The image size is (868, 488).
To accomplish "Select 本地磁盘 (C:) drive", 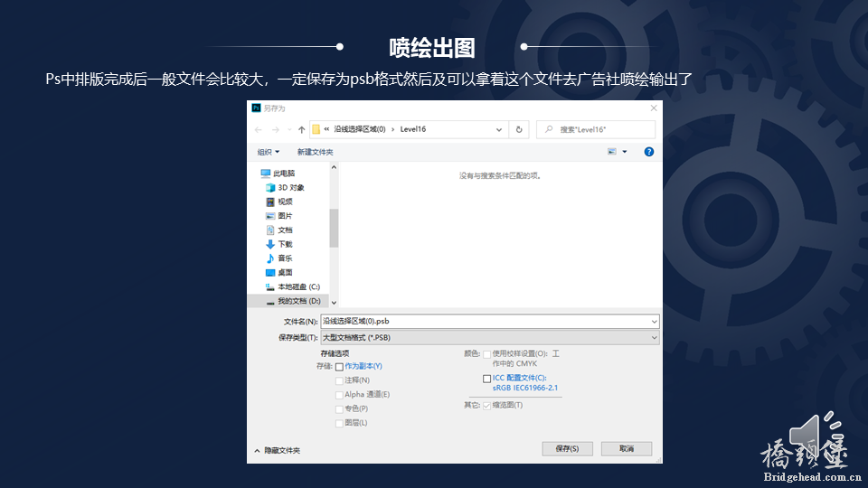I will 293,286.
